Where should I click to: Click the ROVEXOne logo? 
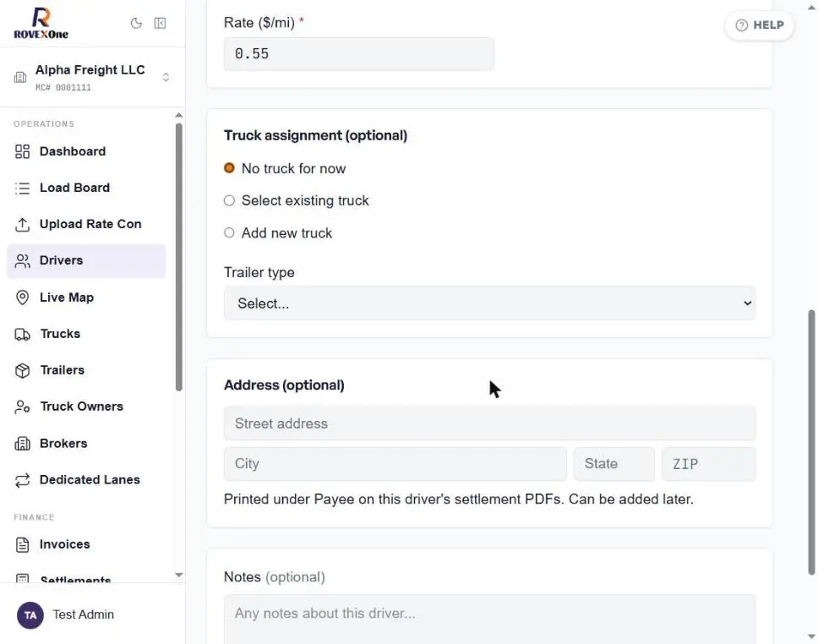click(41, 23)
